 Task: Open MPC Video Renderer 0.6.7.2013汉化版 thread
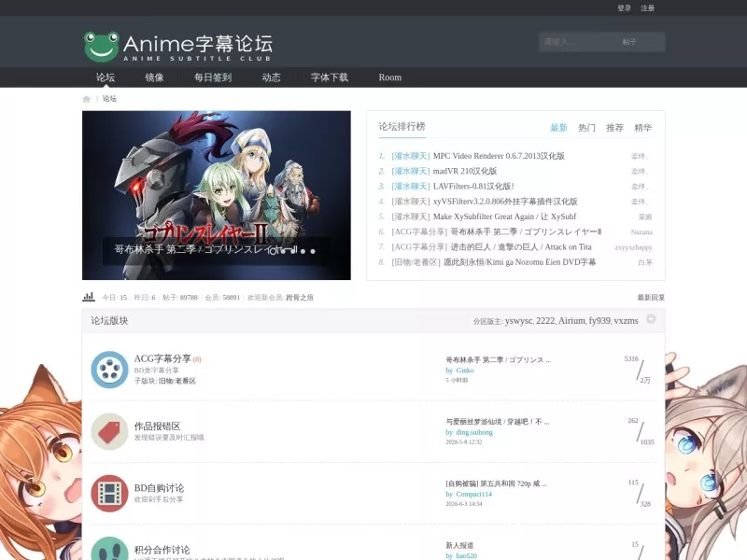(499, 156)
